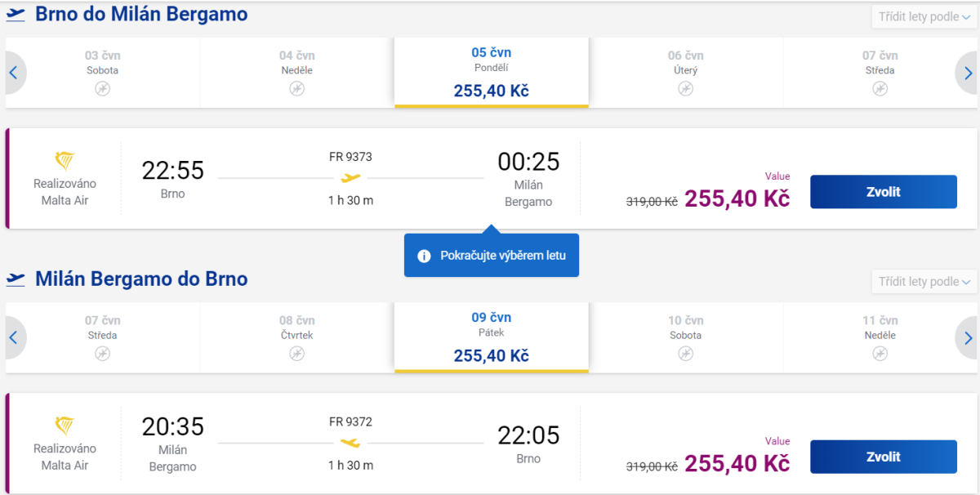The height and width of the screenshot is (495, 980).
Task: Click previous dates arrow for Milán Bergamo to Brno
Action: pos(13,337)
